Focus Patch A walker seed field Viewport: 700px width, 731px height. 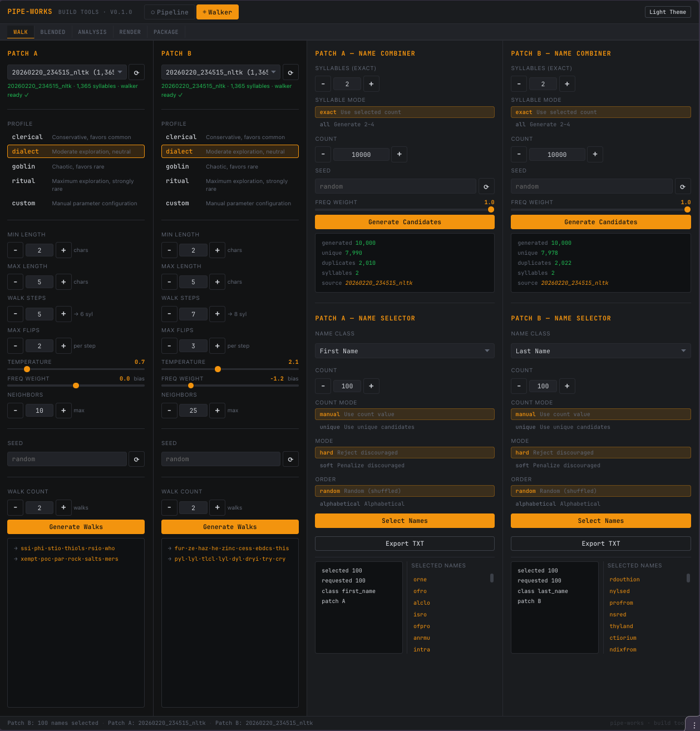(67, 459)
